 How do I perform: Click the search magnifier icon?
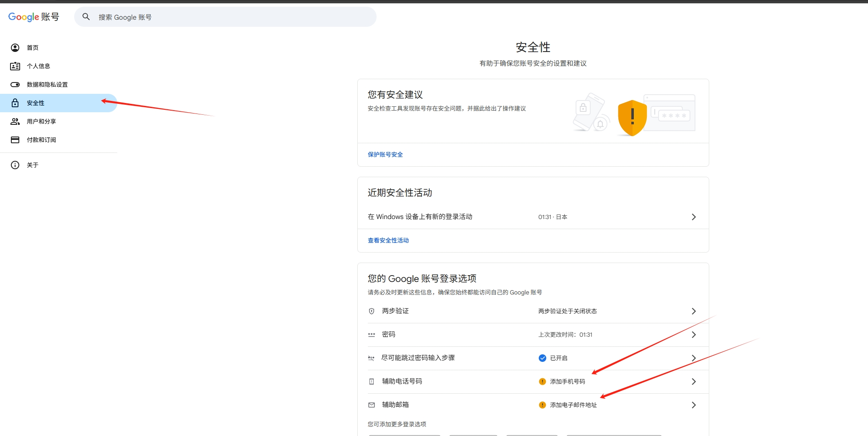pyautogui.click(x=86, y=17)
